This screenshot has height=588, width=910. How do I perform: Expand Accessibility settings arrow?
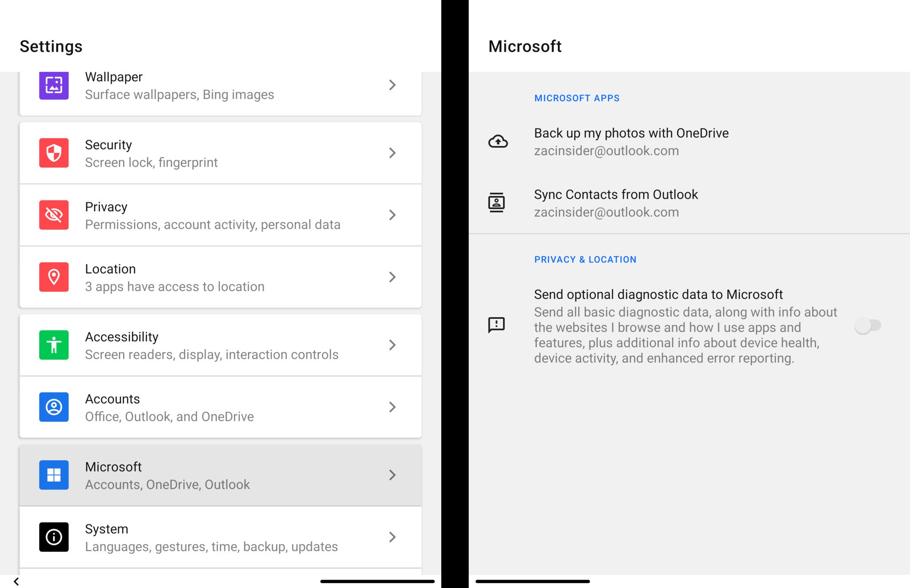tap(392, 345)
